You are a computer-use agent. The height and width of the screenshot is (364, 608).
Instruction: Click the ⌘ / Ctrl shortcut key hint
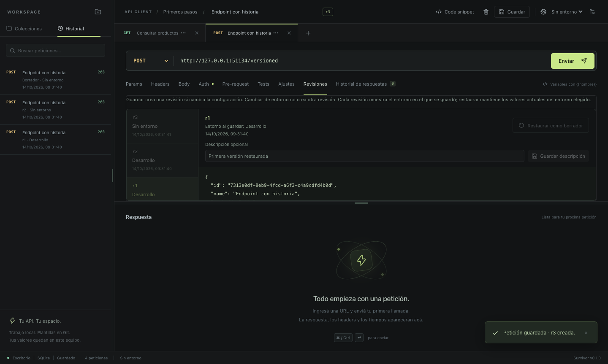[x=343, y=337]
